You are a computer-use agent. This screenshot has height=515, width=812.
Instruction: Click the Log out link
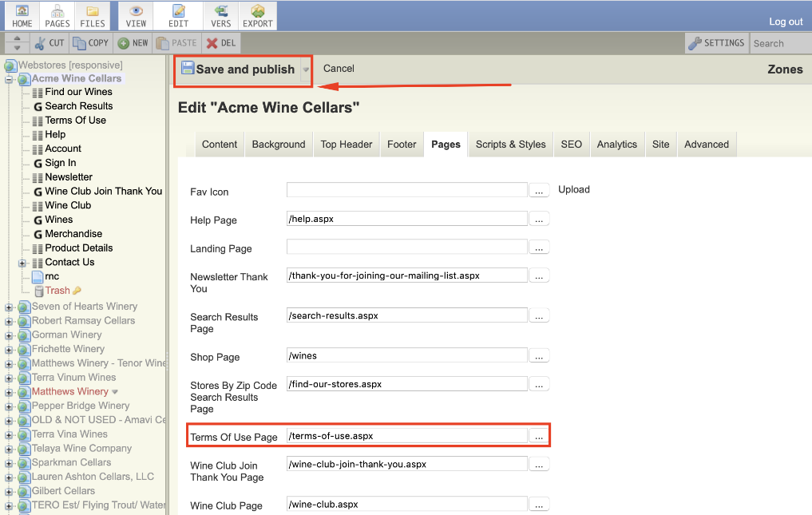click(786, 22)
